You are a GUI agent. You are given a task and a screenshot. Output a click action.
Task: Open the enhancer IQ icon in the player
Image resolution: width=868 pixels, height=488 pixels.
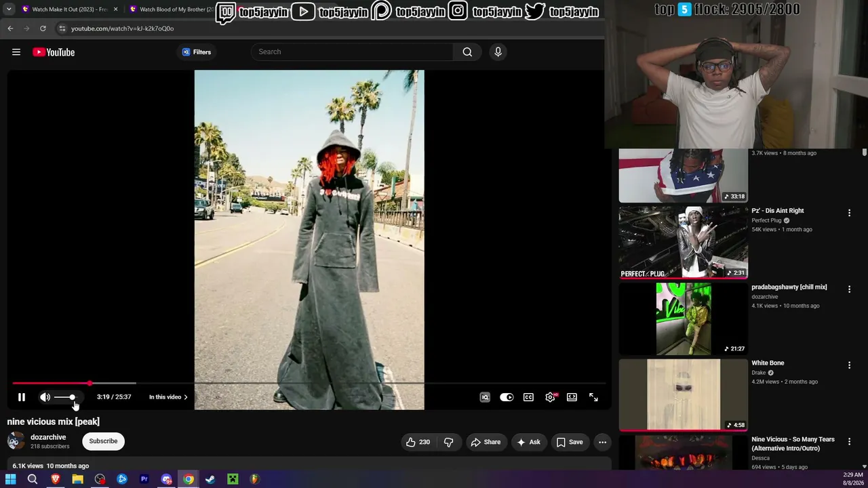(x=485, y=397)
